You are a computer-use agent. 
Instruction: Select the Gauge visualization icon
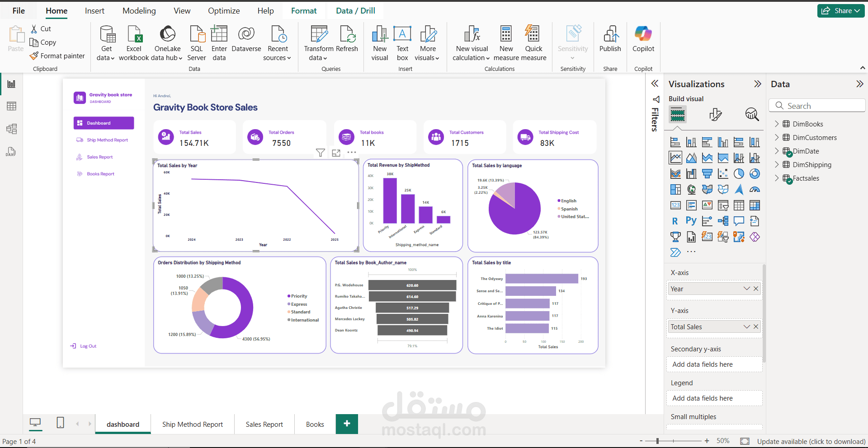[755, 190]
